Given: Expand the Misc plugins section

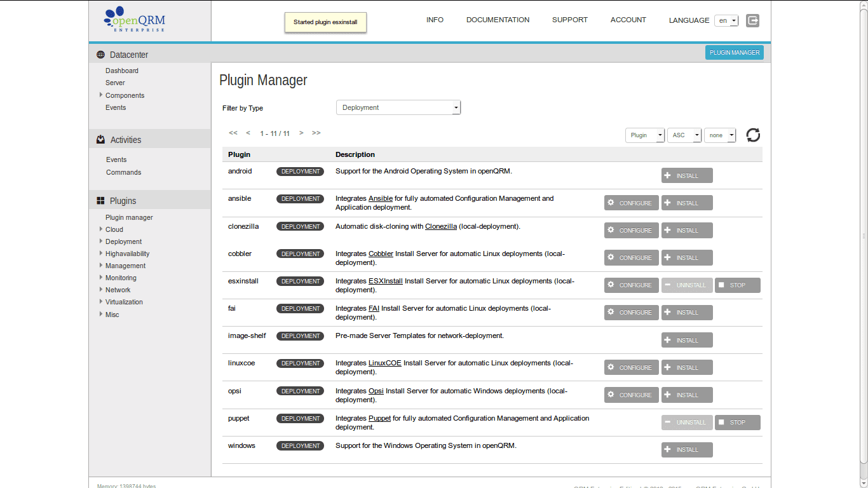Looking at the screenshot, I should (101, 314).
